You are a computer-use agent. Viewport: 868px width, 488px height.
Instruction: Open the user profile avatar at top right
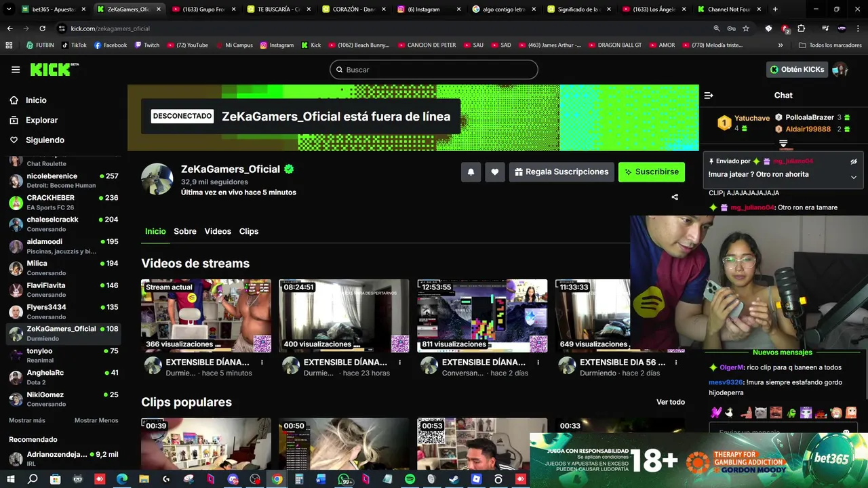tap(840, 70)
